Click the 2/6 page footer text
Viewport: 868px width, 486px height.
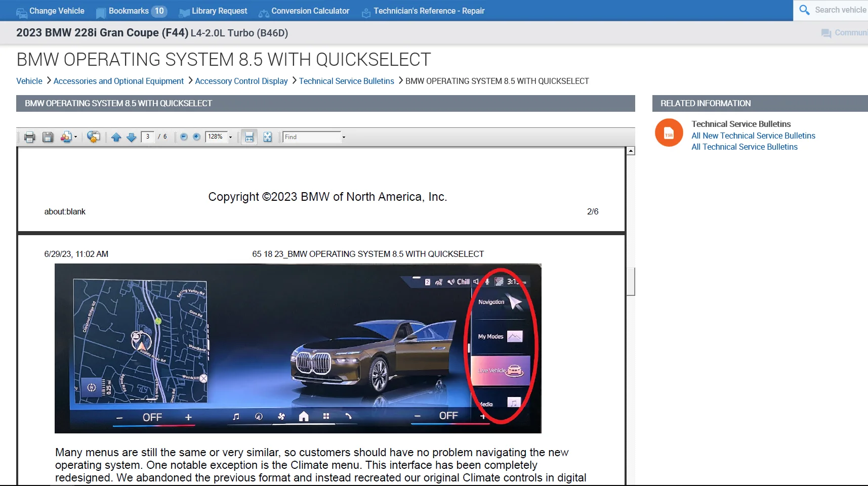(x=593, y=211)
